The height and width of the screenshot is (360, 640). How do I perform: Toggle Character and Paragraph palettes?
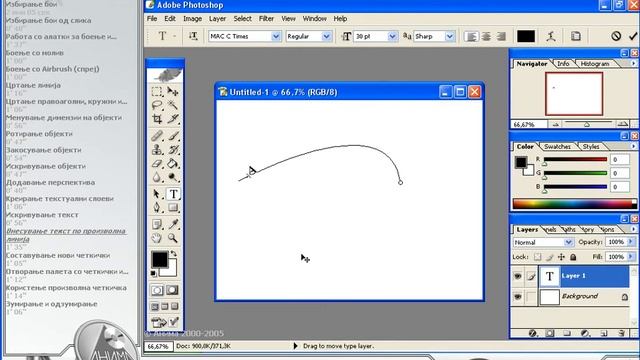pos(576,36)
